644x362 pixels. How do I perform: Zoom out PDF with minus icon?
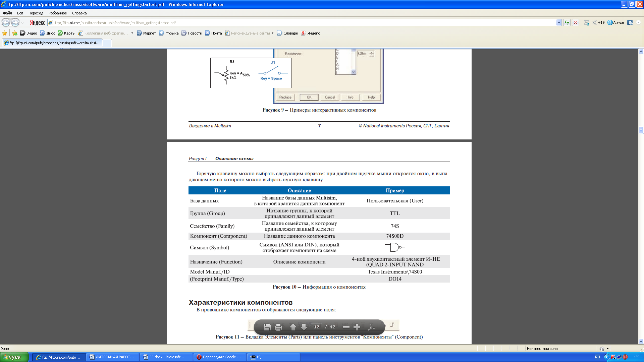point(346,327)
